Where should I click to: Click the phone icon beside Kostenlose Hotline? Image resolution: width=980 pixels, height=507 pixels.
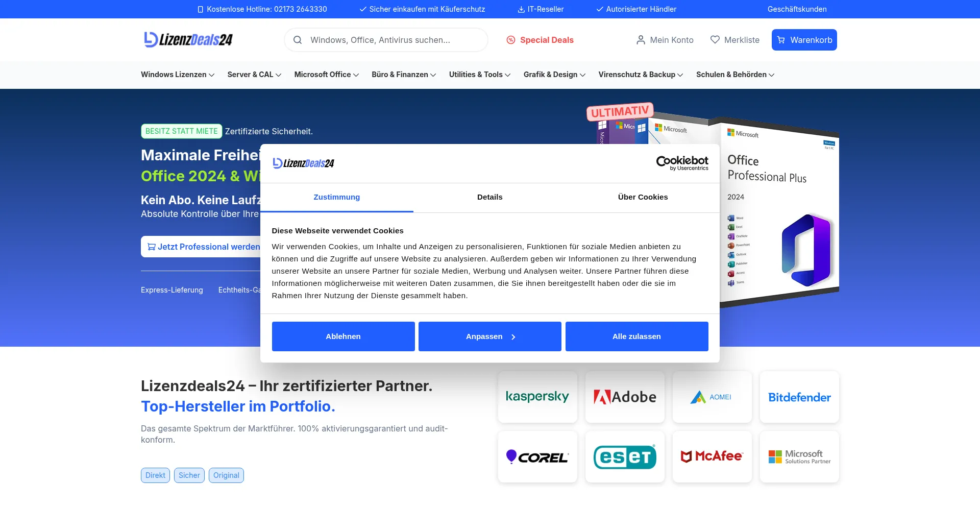point(201,9)
